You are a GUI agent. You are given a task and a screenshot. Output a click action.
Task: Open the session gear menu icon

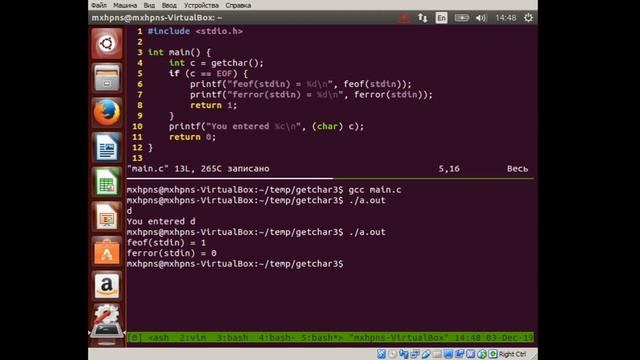click(x=528, y=18)
